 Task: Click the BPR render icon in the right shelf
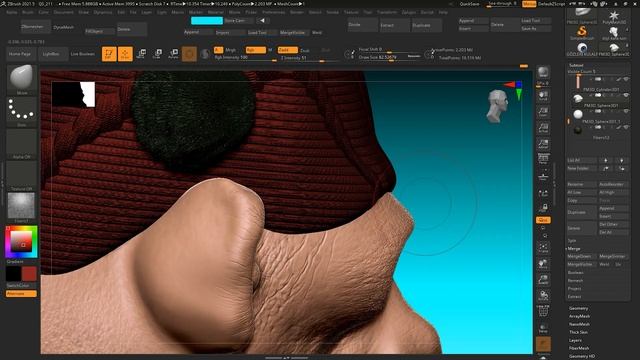[x=543, y=73]
